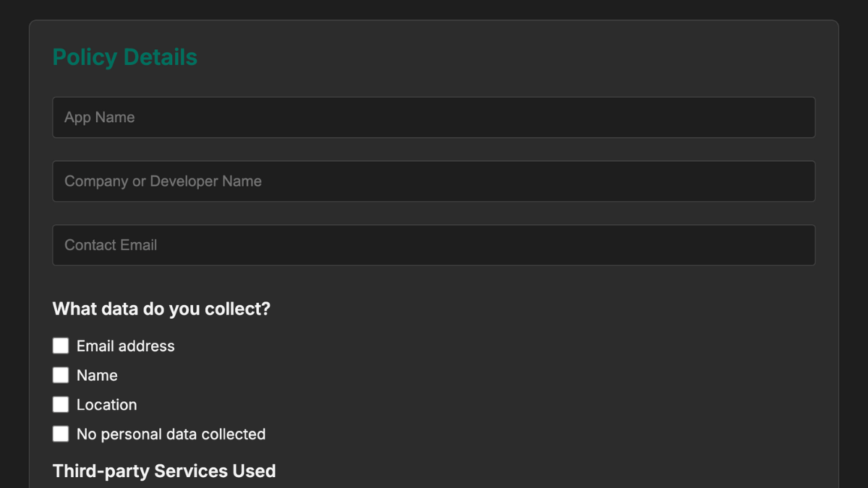Click the Third-party Services Used heading
The image size is (868, 488).
(x=164, y=471)
